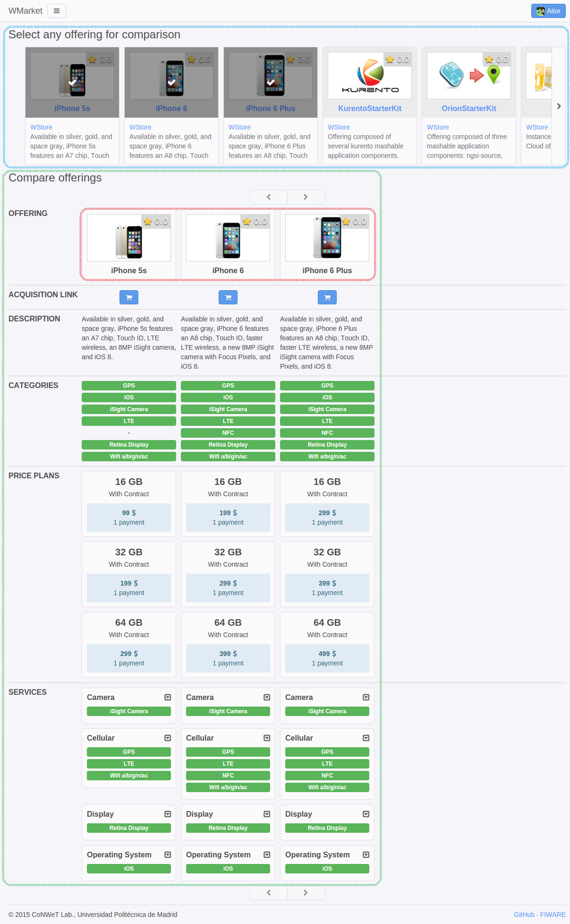Open the OrionStarterKit title link
Screen dimensions: 570x924
pos(469,108)
